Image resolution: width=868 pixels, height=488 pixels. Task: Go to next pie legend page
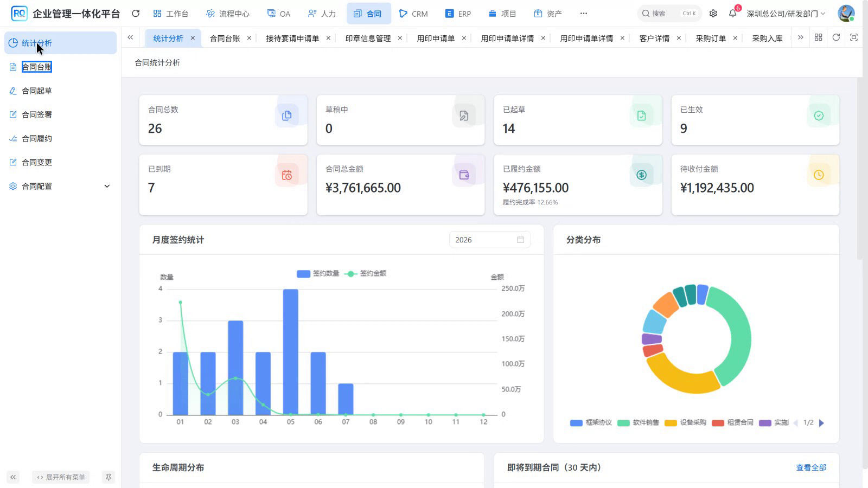click(821, 423)
